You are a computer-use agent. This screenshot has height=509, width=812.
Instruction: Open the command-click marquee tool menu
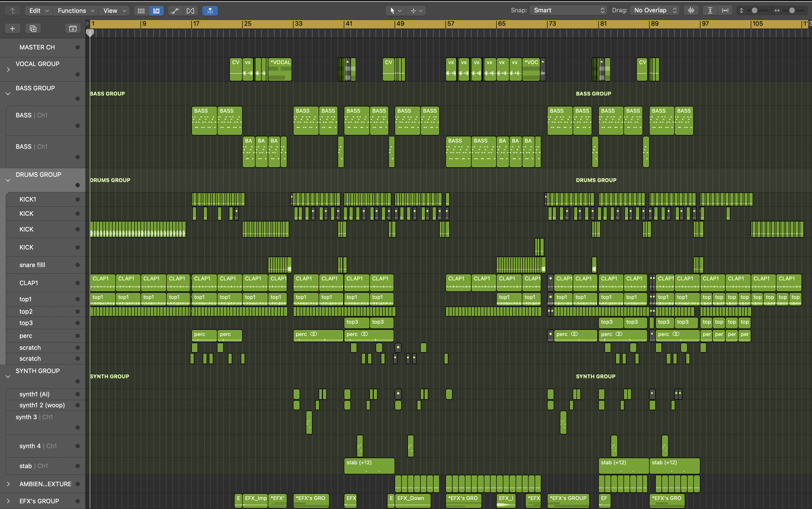coord(416,11)
